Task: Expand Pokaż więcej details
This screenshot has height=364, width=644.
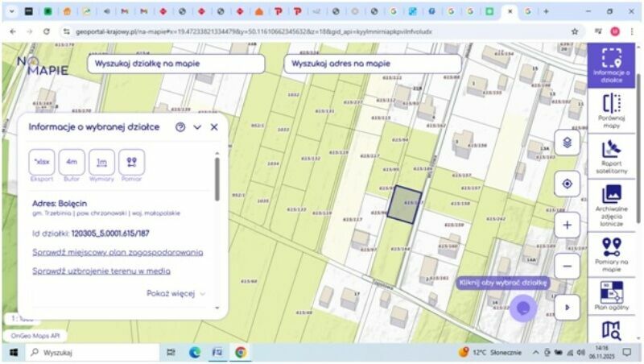Action: click(x=175, y=294)
